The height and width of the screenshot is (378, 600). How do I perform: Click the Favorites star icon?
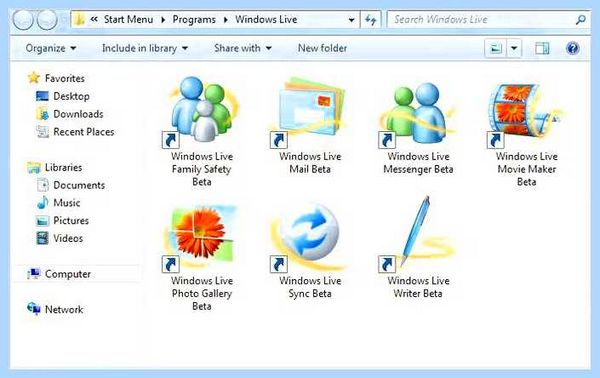click(34, 78)
